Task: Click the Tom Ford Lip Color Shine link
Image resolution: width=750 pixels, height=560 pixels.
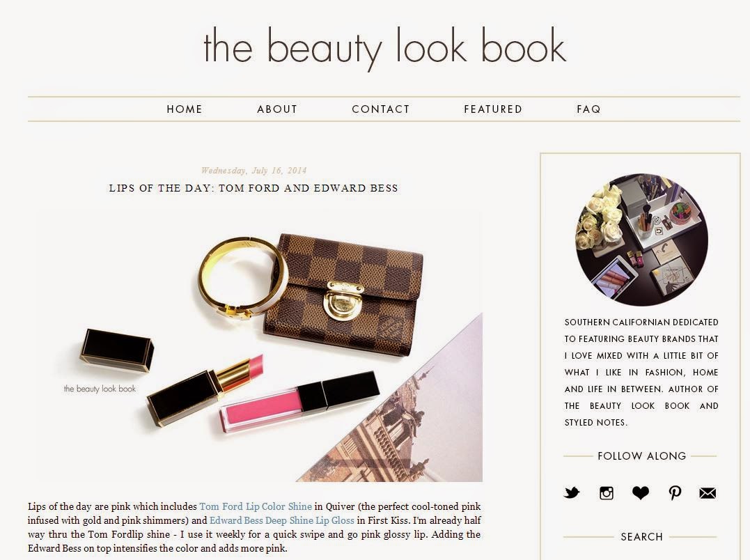Action: coord(256,506)
